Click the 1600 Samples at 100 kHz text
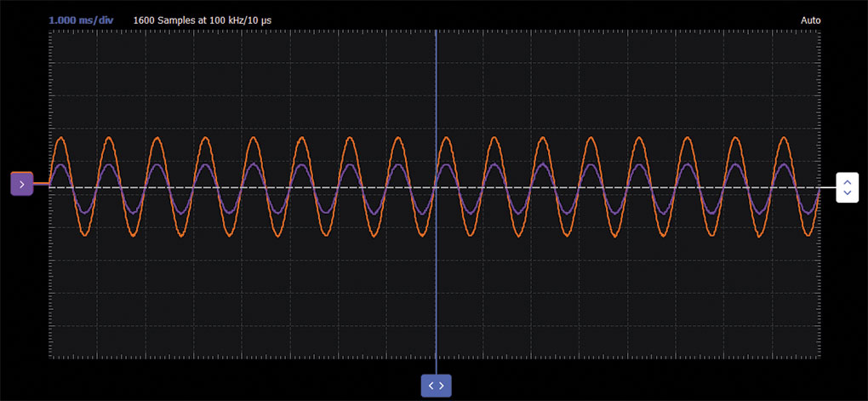The width and height of the screenshot is (868, 401). [x=202, y=20]
